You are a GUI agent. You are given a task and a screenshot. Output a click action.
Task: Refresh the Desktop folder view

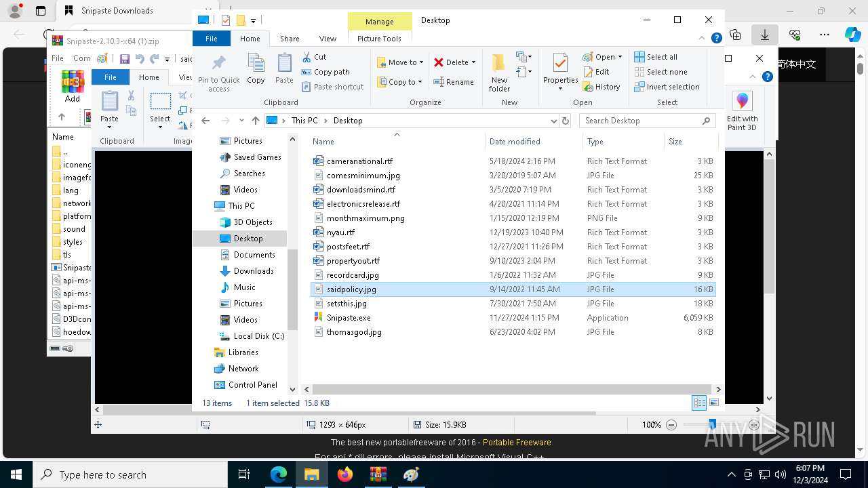coord(566,121)
